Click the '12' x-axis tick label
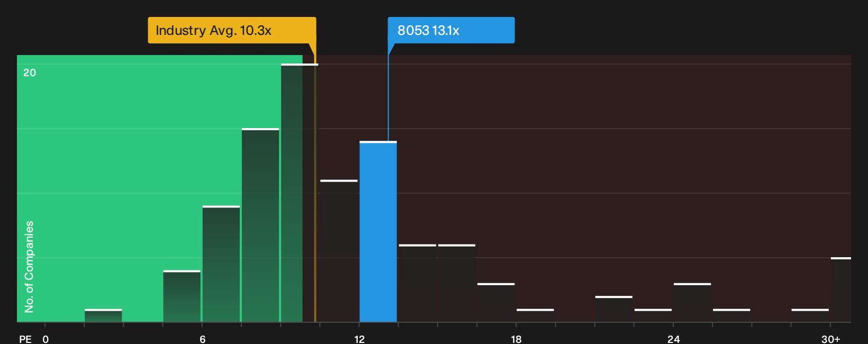 (359, 339)
